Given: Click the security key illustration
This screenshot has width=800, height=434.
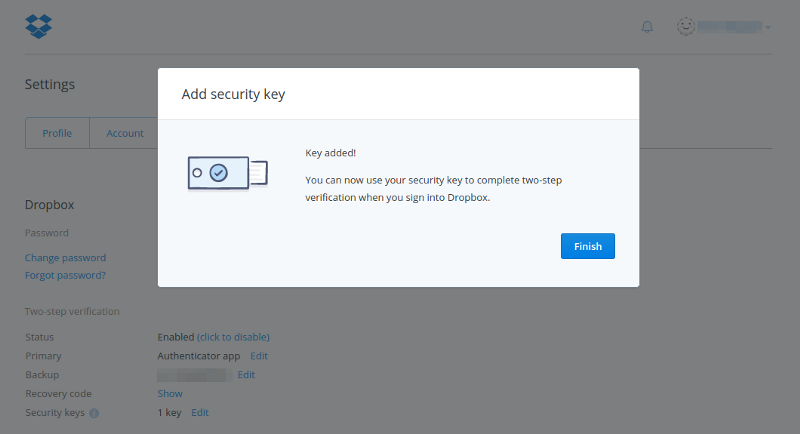Looking at the screenshot, I should pyautogui.click(x=227, y=172).
